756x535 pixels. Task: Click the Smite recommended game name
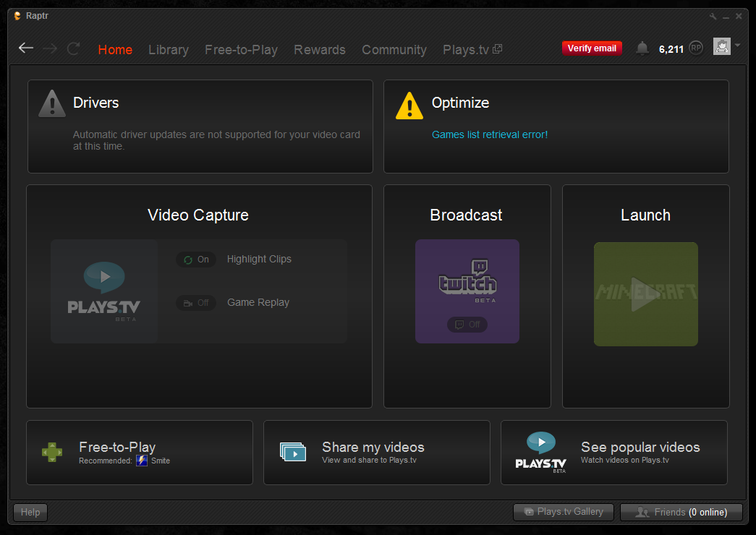point(161,461)
